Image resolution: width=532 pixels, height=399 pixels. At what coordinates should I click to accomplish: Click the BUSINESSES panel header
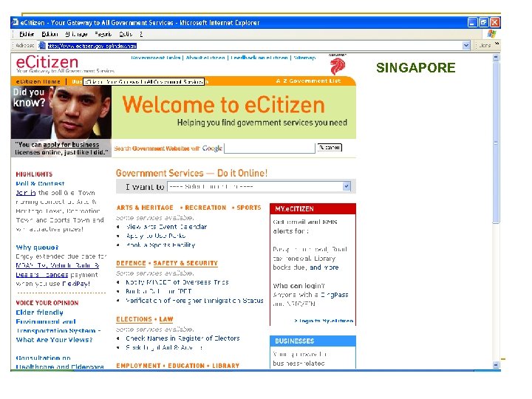313,341
